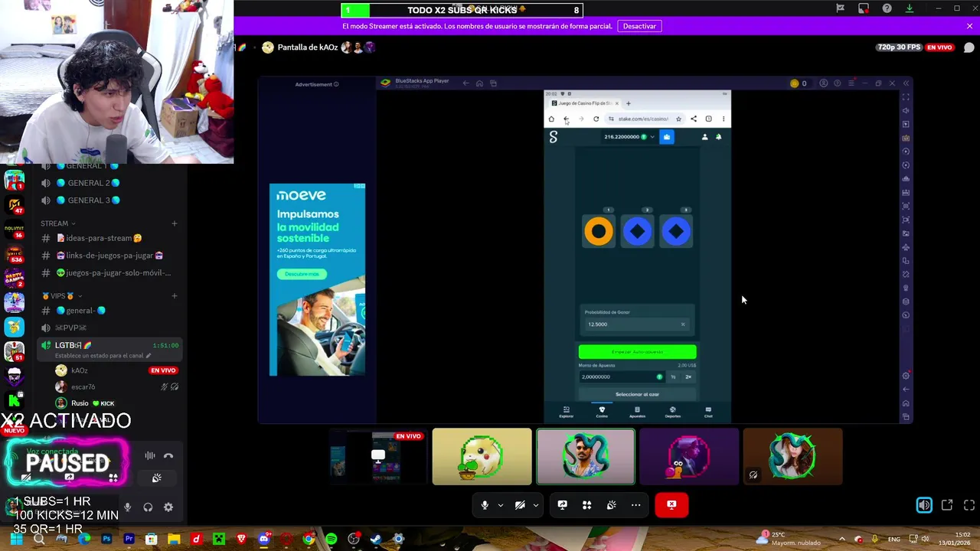The image size is (980, 551).
Task: Open the activities icon in call bar
Action: tap(586, 505)
